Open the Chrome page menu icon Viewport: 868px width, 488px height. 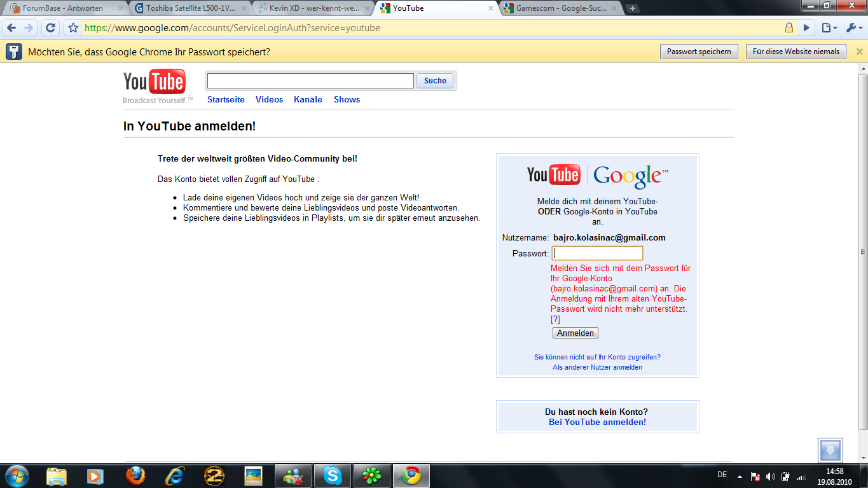(829, 28)
